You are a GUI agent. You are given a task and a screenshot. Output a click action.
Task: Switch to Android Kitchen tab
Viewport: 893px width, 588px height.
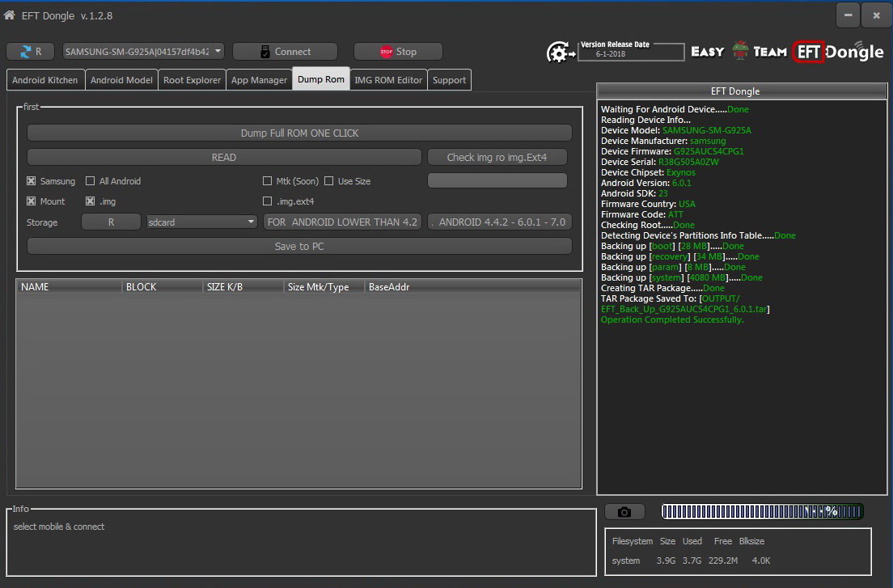click(45, 80)
